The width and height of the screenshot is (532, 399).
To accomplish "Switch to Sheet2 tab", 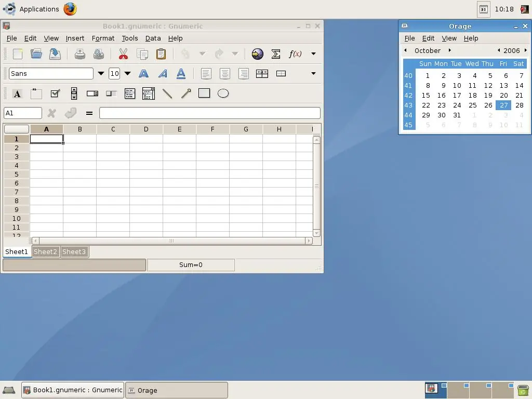I will coord(46,252).
